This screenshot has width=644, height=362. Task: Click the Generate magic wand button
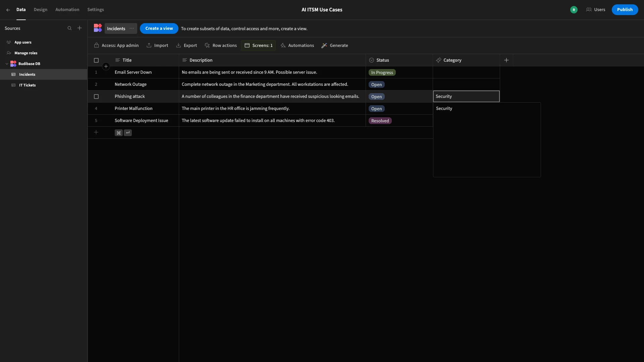pos(335,46)
